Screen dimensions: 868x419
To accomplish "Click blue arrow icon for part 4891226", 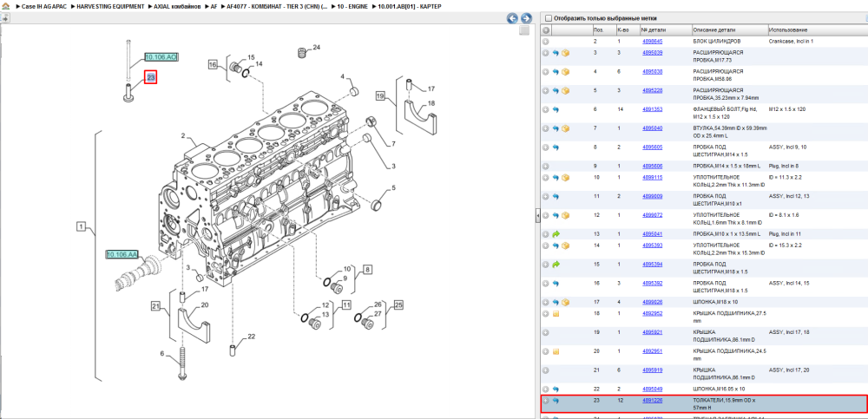I will (556, 401).
